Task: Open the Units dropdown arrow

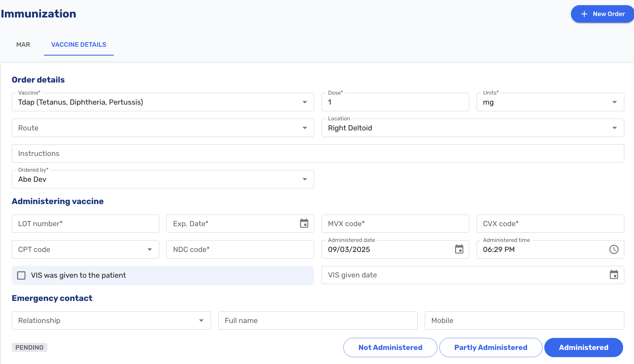Action: pyautogui.click(x=614, y=102)
